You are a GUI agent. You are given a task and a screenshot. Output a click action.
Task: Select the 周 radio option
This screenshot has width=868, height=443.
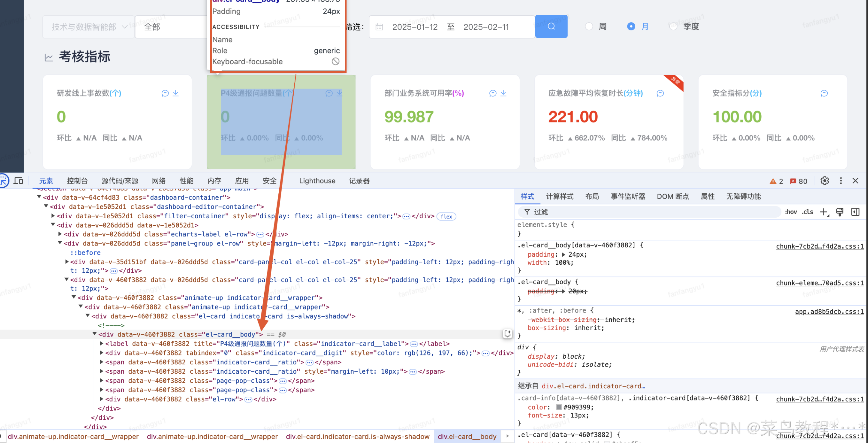[589, 26]
